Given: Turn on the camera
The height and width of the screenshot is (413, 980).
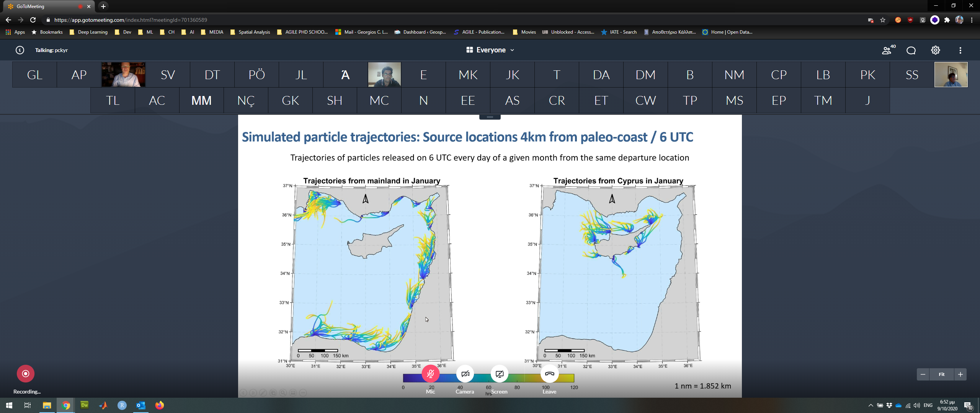Looking at the screenshot, I should pos(465,374).
